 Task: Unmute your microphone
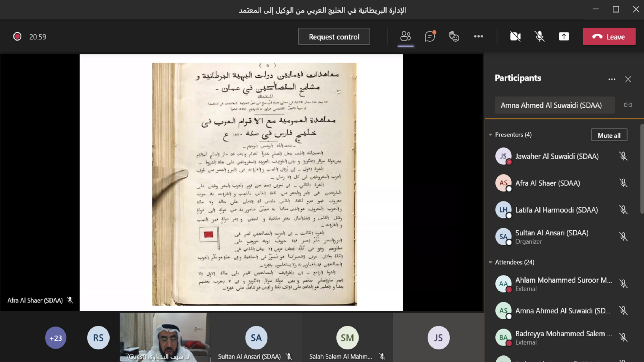tap(540, 36)
